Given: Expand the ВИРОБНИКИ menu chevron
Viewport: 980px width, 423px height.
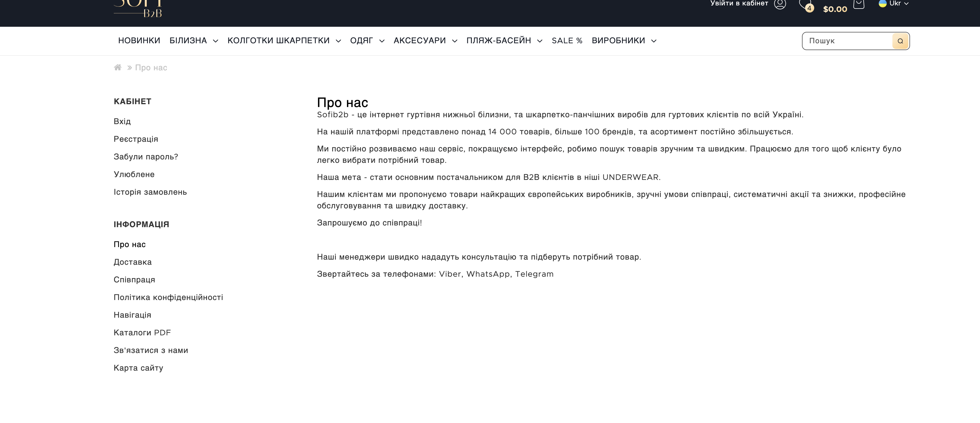Looking at the screenshot, I should coord(654,41).
